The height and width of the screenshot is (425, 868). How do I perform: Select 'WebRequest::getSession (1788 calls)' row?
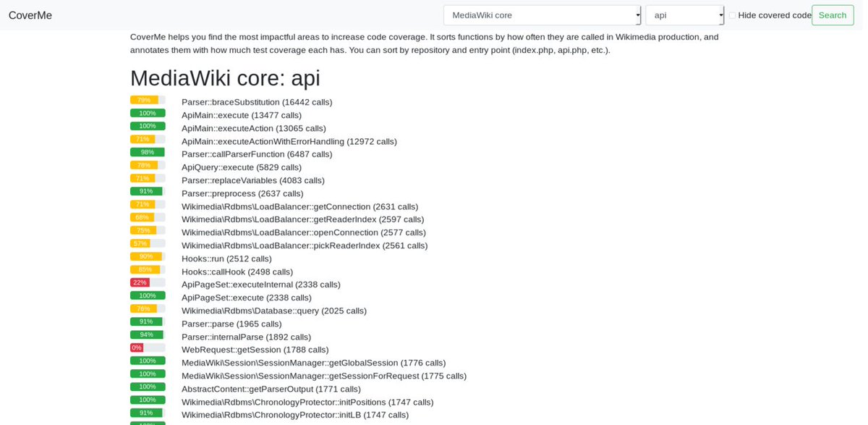[255, 350]
